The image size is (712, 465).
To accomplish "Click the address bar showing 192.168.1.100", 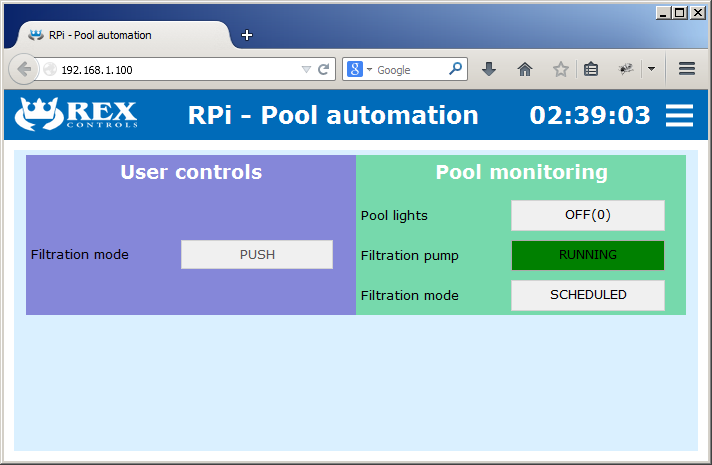I will (x=170, y=70).
